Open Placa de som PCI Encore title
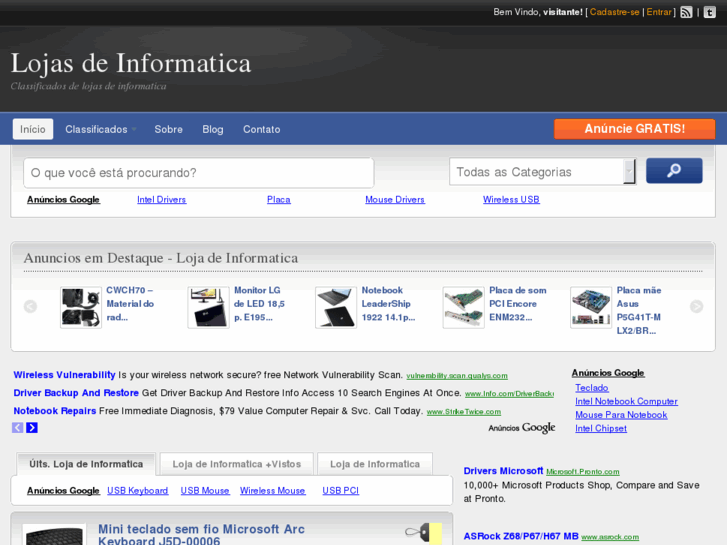 pos(517,304)
